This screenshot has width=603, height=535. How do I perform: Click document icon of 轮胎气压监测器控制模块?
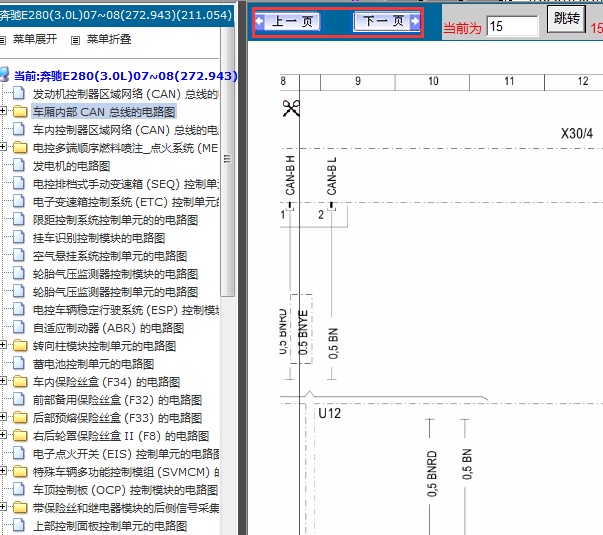[x=19, y=273]
